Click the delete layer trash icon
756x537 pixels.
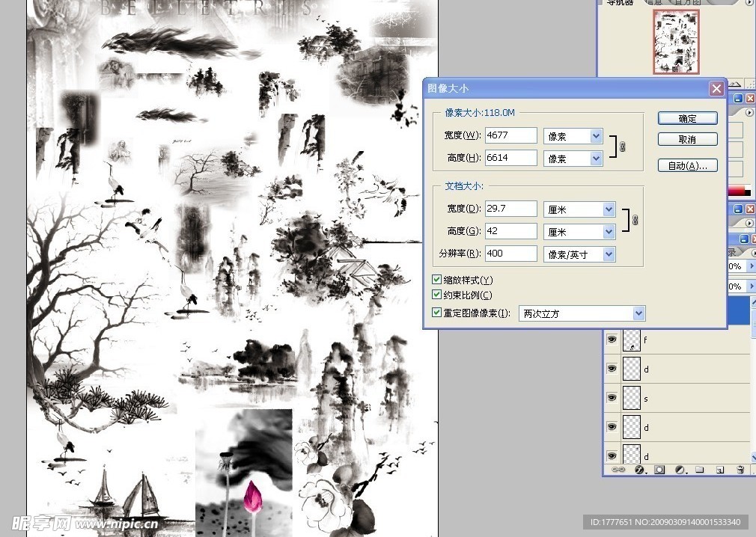tap(740, 470)
